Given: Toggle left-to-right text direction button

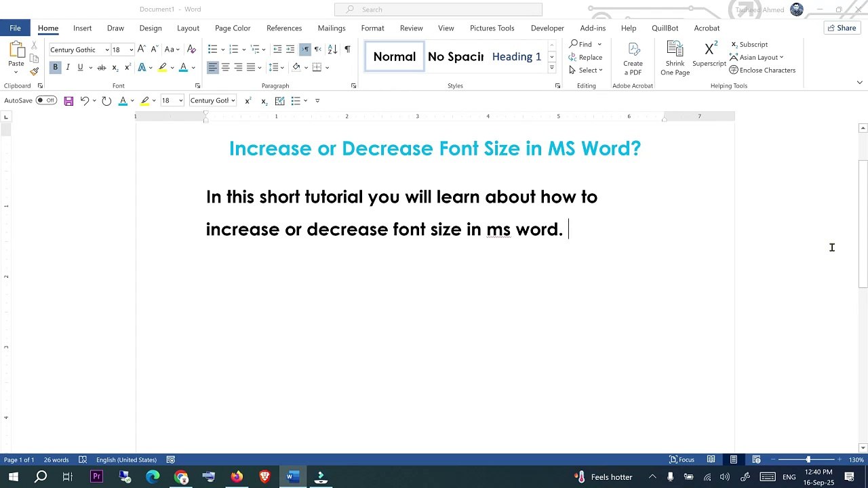Looking at the screenshot, I should pyautogui.click(x=305, y=49).
